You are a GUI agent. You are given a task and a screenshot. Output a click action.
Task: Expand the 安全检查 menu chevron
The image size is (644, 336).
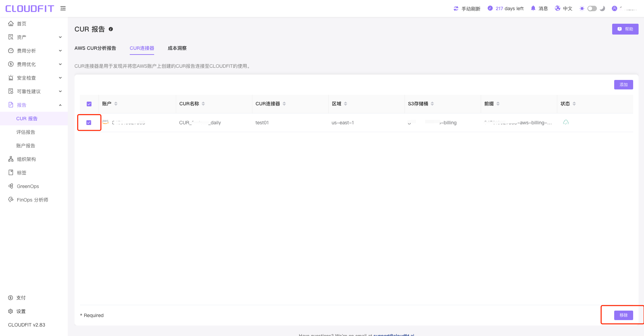pyautogui.click(x=60, y=78)
